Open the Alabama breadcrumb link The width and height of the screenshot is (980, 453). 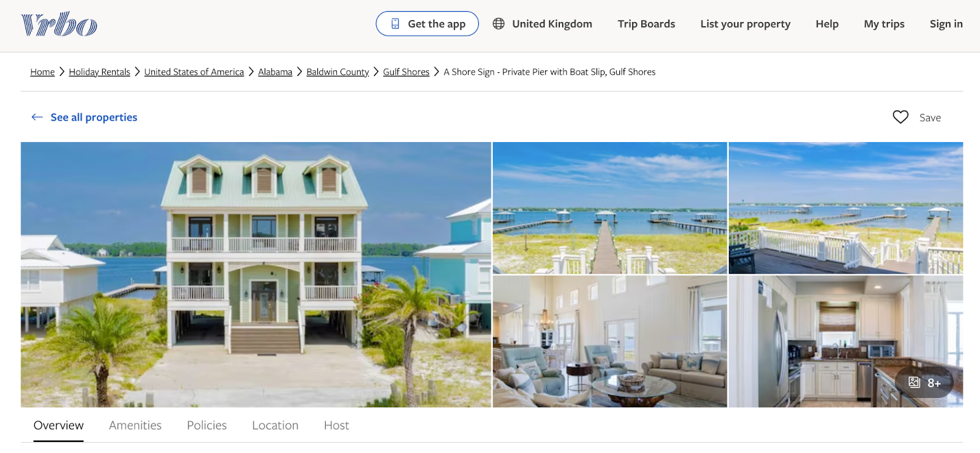pyautogui.click(x=275, y=72)
